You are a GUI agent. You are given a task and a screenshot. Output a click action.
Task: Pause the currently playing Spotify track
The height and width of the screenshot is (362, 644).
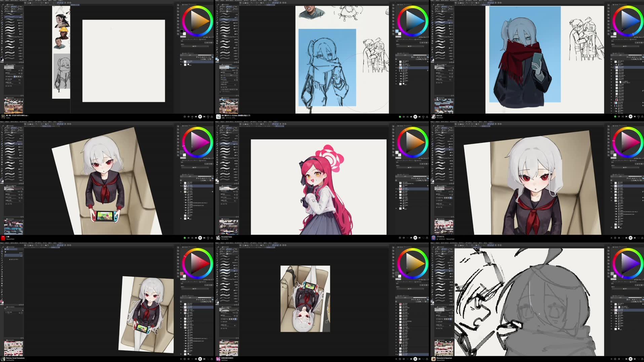(x=200, y=117)
